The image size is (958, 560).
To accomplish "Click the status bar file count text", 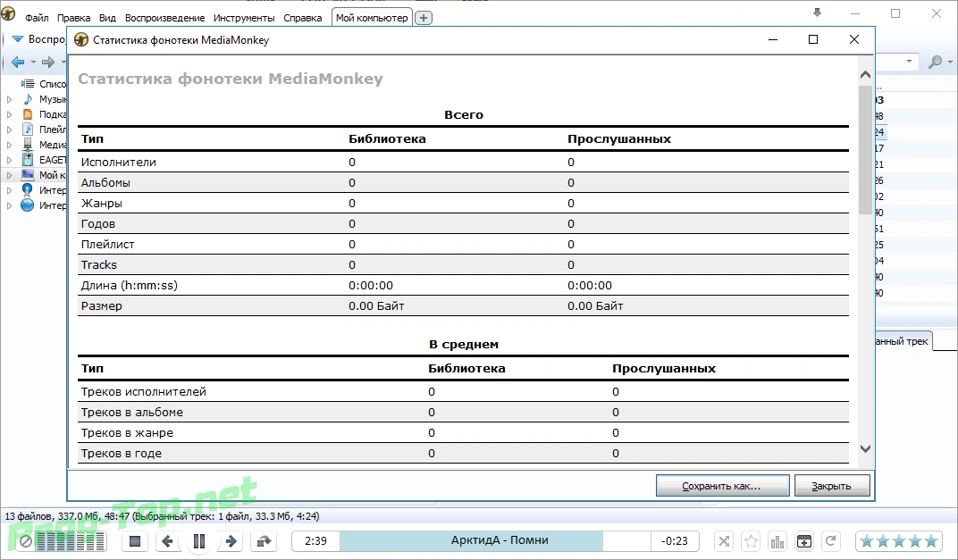I will 162,516.
